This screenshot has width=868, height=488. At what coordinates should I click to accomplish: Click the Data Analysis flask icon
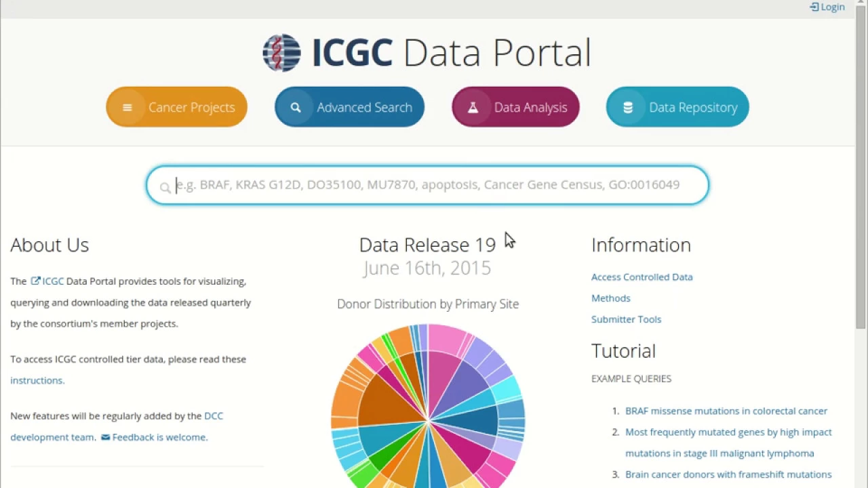(x=473, y=108)
